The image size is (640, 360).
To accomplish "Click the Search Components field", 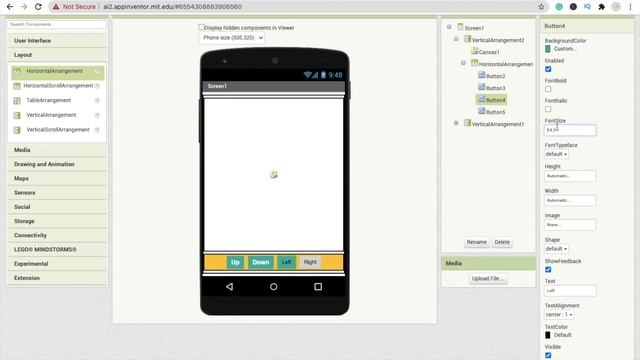I will (x=57, y=24).
